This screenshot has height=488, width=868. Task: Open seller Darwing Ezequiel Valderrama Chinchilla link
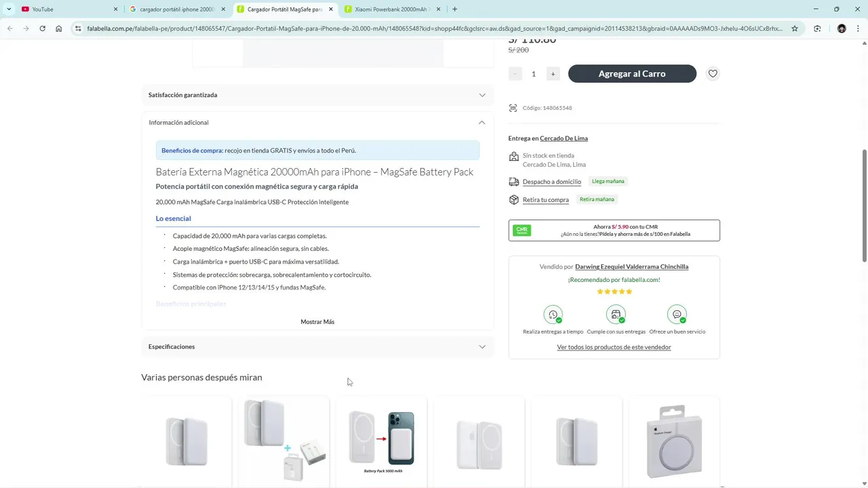coord(631,267)
